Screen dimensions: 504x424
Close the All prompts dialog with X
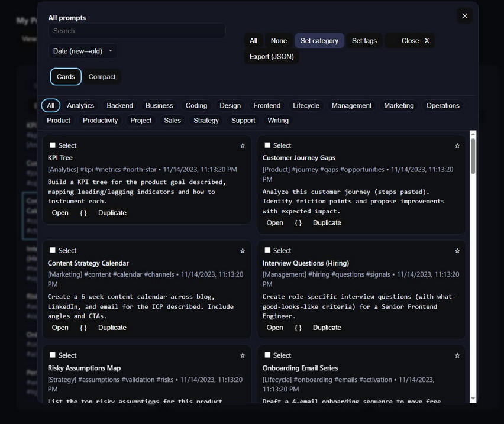(464, 16)
